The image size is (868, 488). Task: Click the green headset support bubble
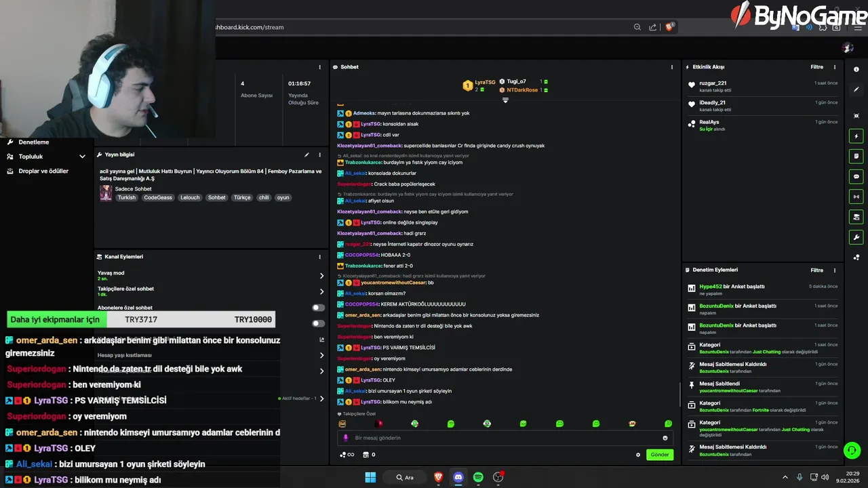[x=852, y=450]
